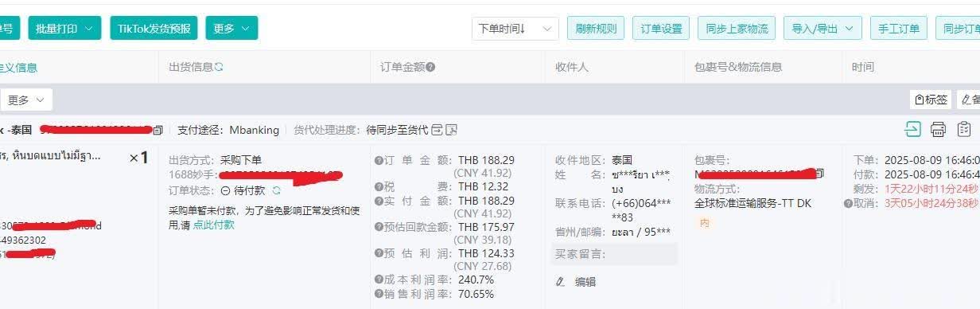Click the 时间 column header
Viewport: 980px width, 309px height.
tap(862, 68)
